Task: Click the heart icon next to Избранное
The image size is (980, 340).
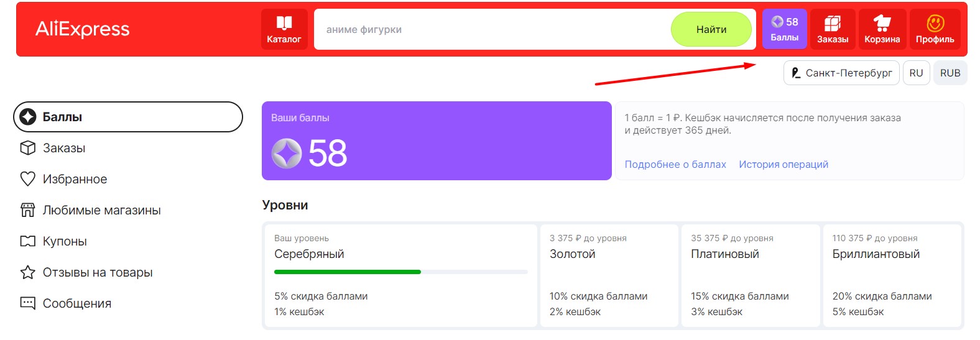Action: click(x=28, y=179)
